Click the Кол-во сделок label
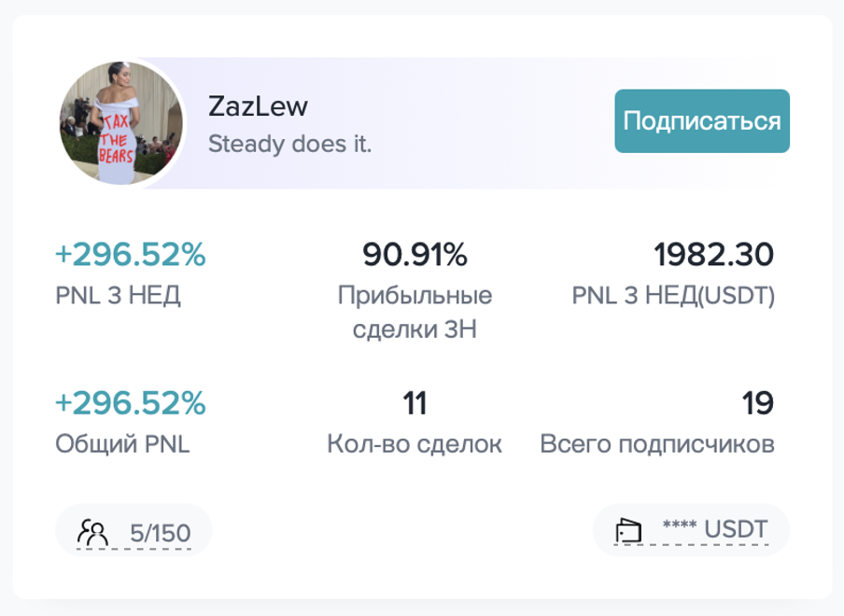Viewport: 844px width, 616px height. click(x=415, y=444)
